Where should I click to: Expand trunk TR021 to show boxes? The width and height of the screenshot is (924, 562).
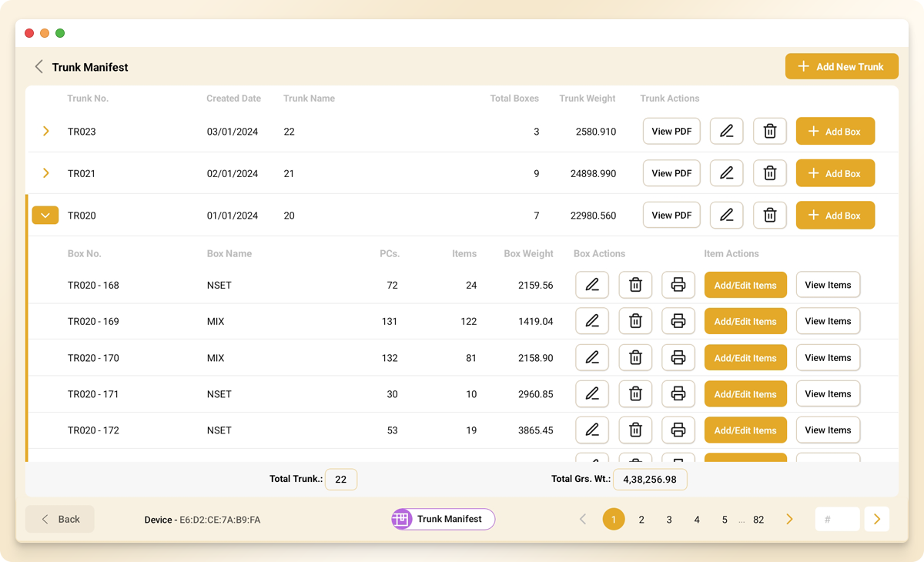click(x=46, y=173)
